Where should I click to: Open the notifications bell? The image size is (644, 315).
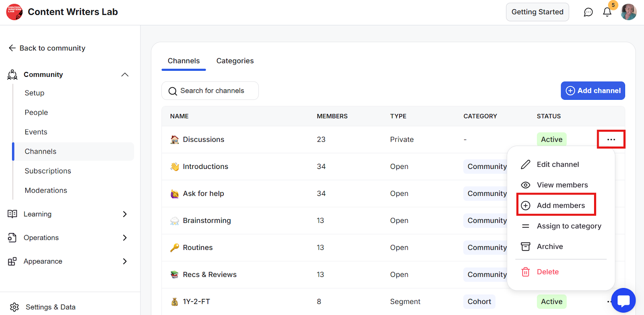click(x=607, y=12)
